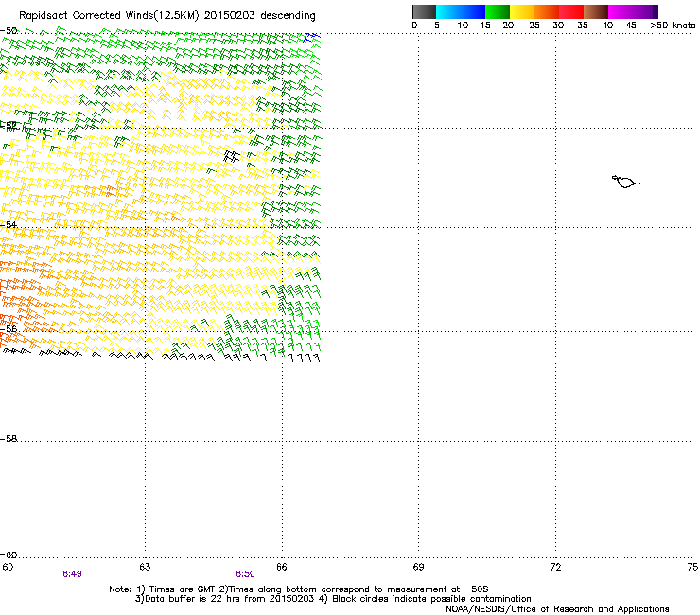Click the longitude label 63

click(145, 567)
